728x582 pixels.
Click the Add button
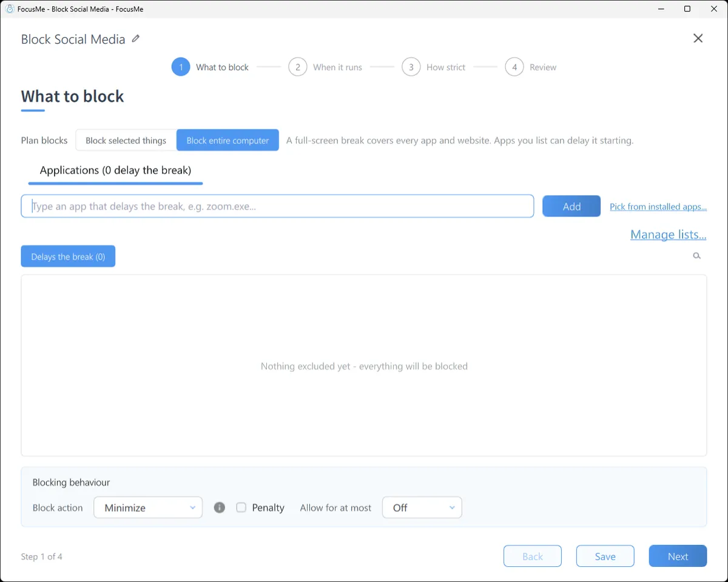coord(571,206)
